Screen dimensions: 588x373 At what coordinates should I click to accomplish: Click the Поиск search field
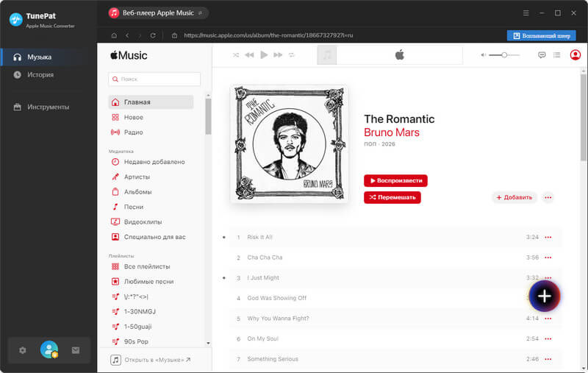pyautogui.click(x=154, y=79)
